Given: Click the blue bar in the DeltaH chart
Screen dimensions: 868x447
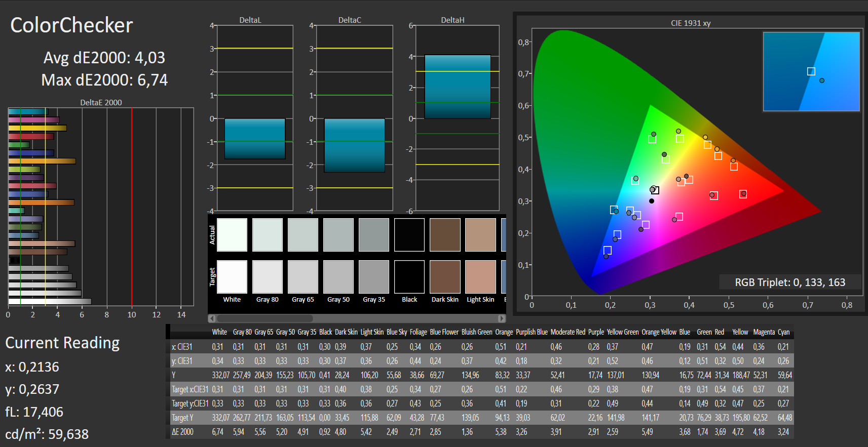Looking at the screenshot, I should tap(457, 87).
